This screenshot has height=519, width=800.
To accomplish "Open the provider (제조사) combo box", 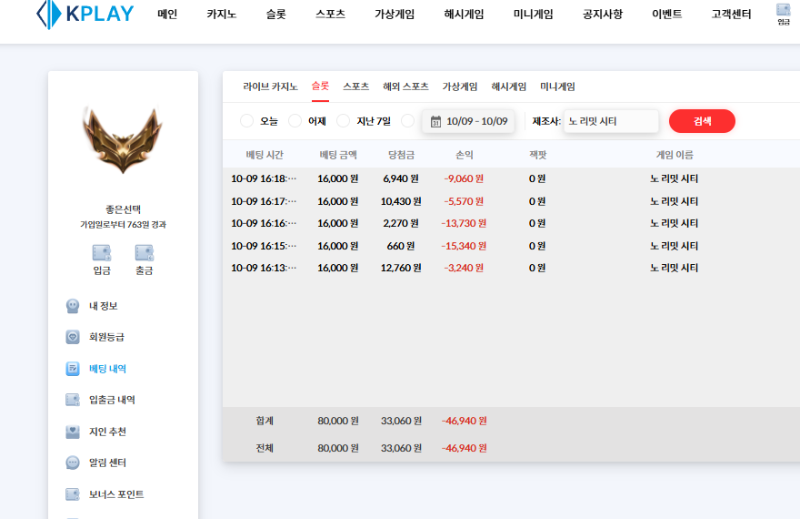I will tap(610, 121).
